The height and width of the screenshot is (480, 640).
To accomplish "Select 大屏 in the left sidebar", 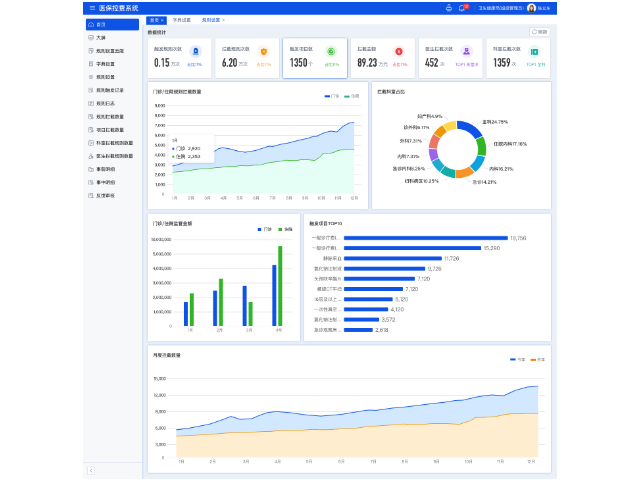I will pos(100,37).
